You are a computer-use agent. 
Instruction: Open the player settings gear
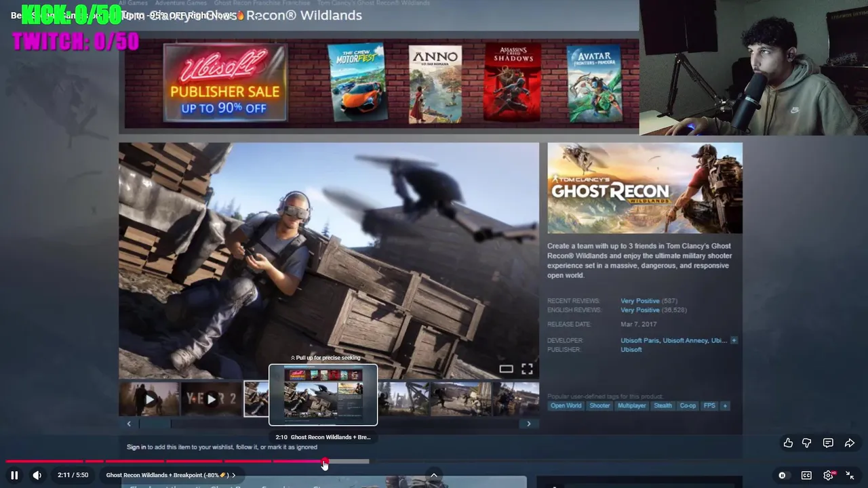tap(828, 475)
